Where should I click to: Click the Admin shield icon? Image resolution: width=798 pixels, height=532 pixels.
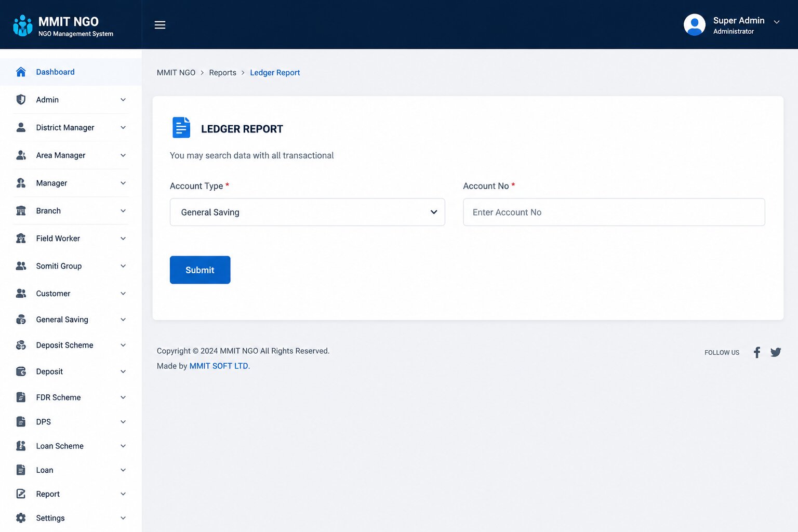(x=21, y=99)
